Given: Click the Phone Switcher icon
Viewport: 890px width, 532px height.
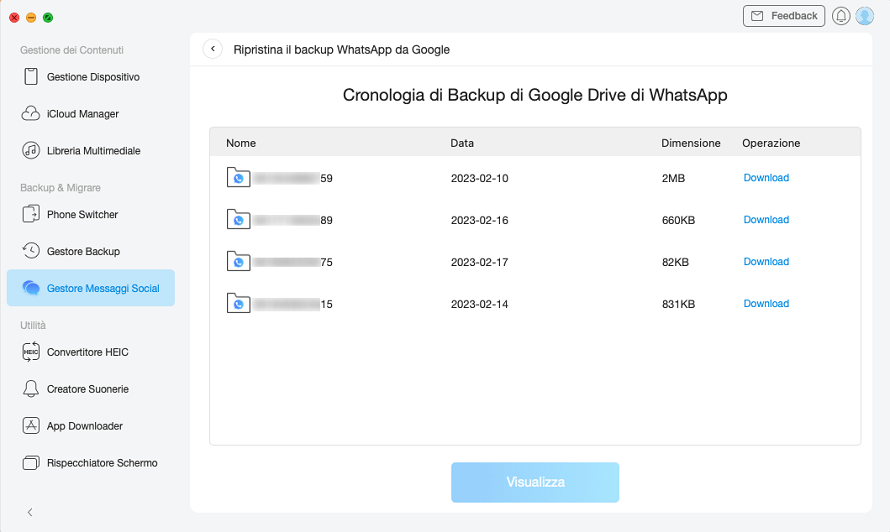Looking at the screenshot, I should point(31,214).
